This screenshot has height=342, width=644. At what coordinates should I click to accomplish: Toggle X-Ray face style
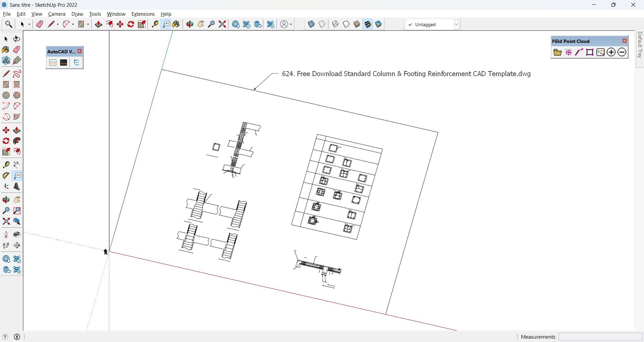pyautogui.click(x=311, y=24)
